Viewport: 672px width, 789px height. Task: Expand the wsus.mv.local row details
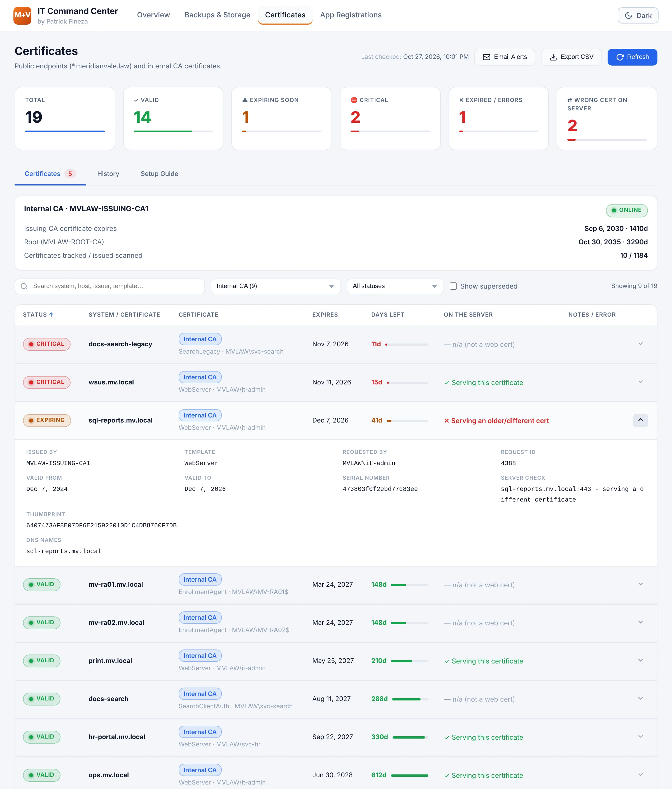click(640, 382)
